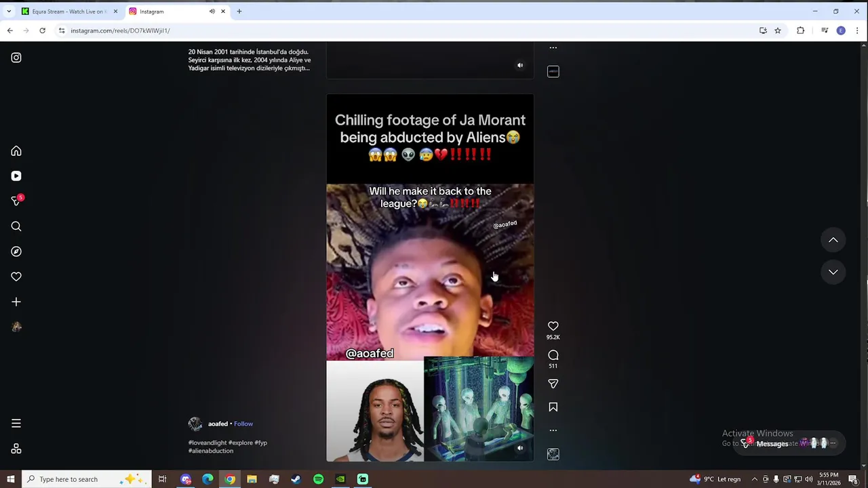Close the Equra Stream tab
Image resolution: width=868 pixels, height=488 pixels.
pos(115,12)
